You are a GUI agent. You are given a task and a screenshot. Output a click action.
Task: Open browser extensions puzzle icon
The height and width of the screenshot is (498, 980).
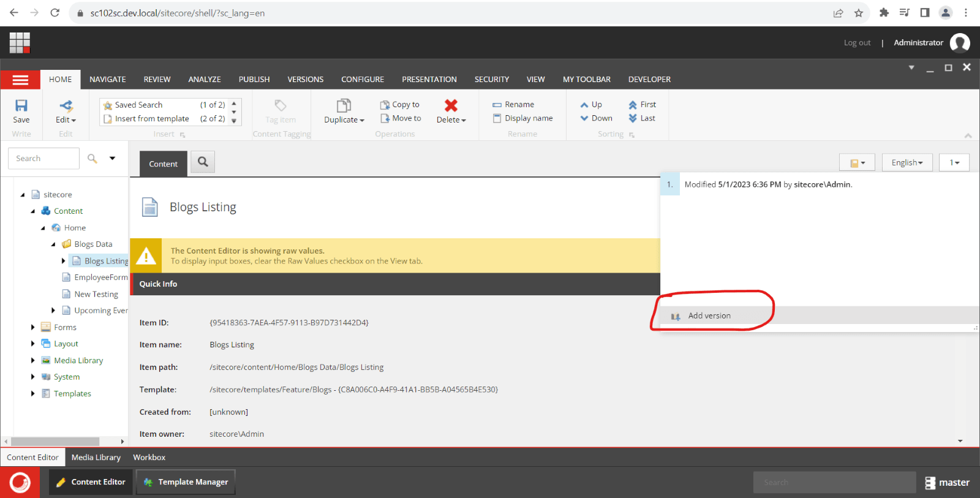coord(884,13)
